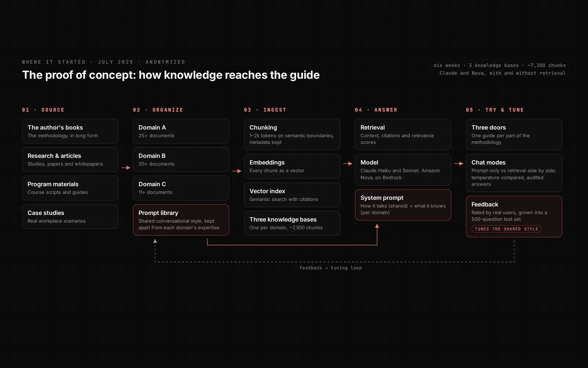This screenshot has width=588, height=368.
Task: Pick the "Domain C" card
Action: (x=181, y=188)
